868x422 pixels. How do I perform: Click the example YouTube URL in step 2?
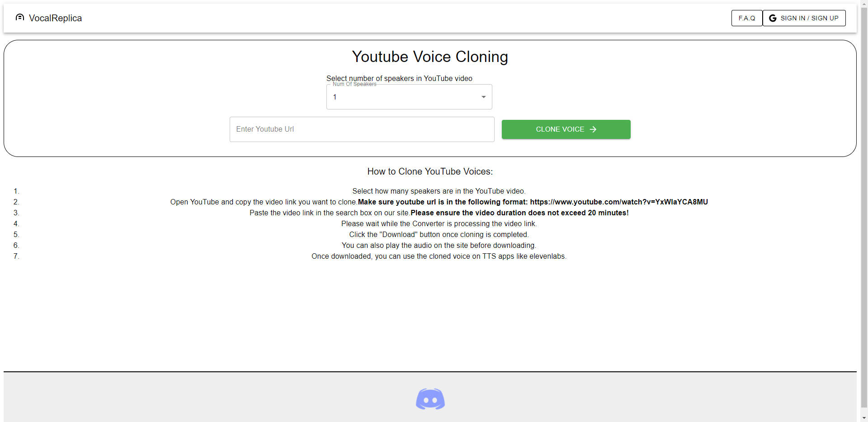(618, 202)
